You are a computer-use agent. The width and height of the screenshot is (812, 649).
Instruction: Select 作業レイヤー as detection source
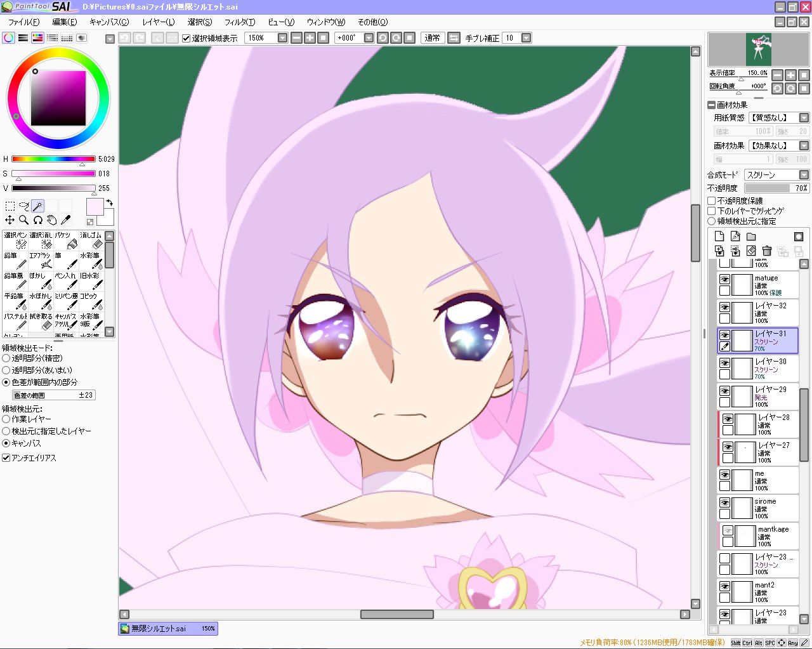[x=6, y=419]
